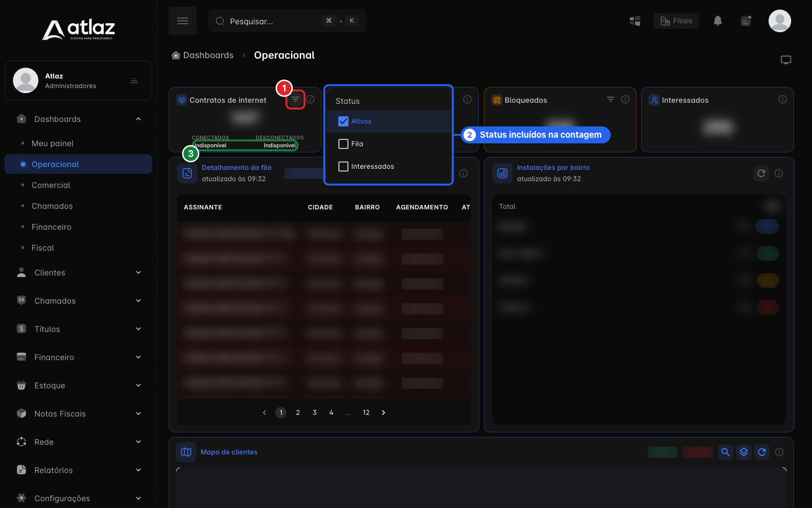The image size is (812, 508).
Task: Go to page 2 of queue table
Action: point(298,413)
